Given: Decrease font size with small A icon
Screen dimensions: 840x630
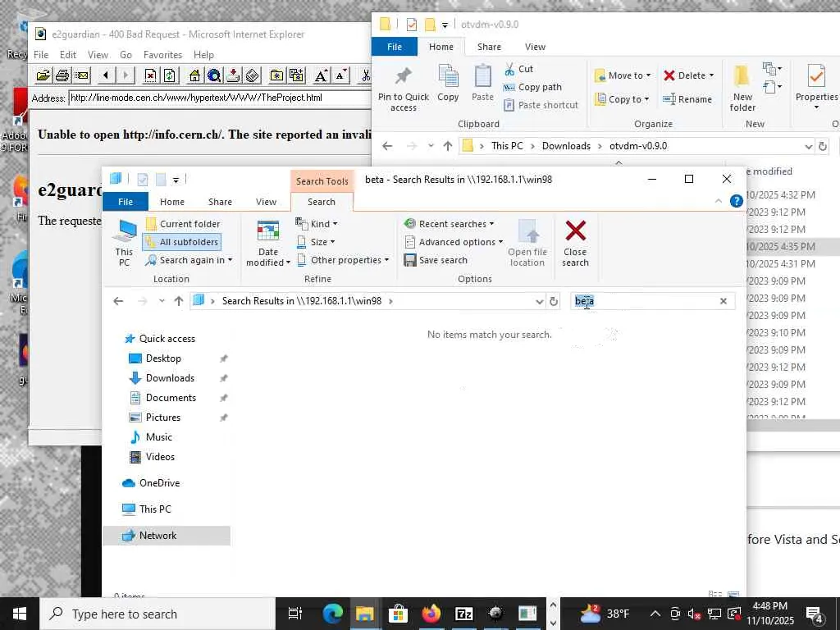Looking at the screenshot, I should tap(340, 75).
